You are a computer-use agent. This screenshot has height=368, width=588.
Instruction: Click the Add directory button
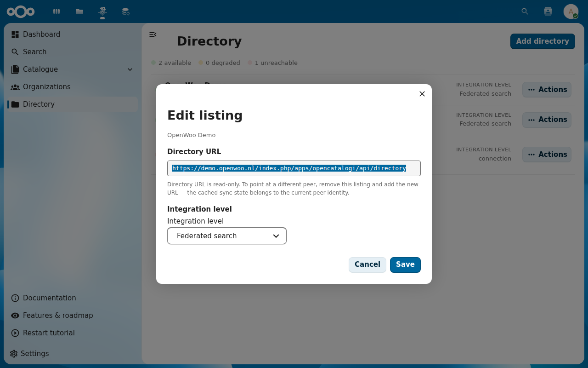click(543, 41)
